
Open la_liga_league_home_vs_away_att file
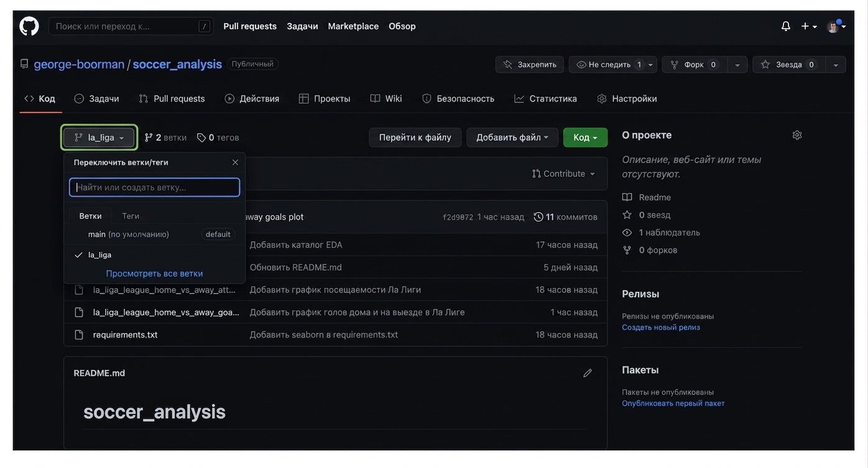(x=165, y=290)
